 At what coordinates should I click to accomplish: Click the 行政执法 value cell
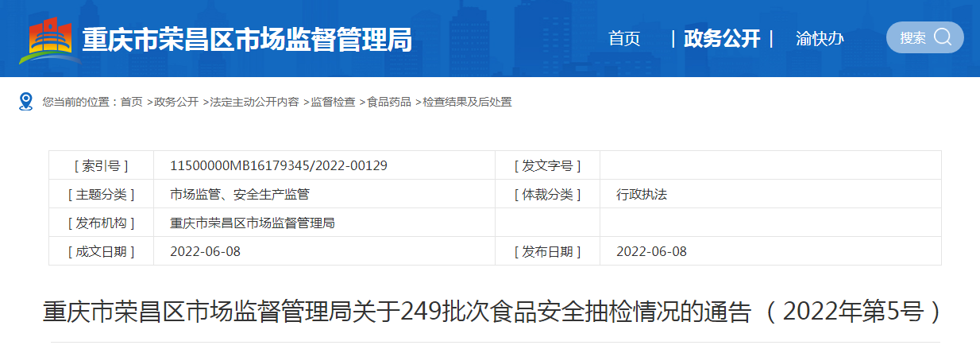click(770, 194)
